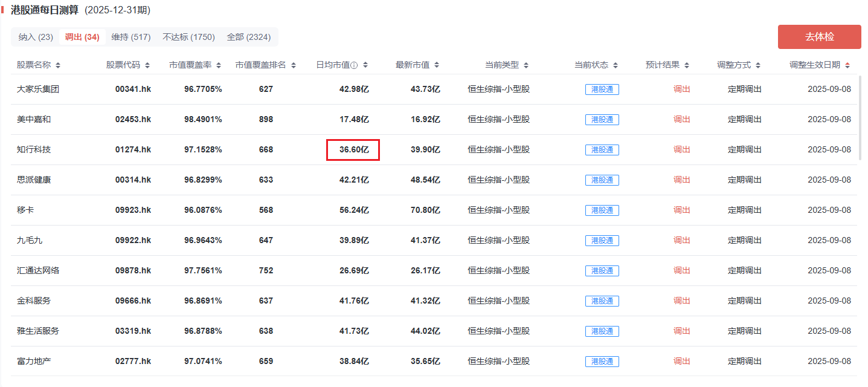Select stock name 汇通达网络
868x387 pixels.
[x=38, y=270]
